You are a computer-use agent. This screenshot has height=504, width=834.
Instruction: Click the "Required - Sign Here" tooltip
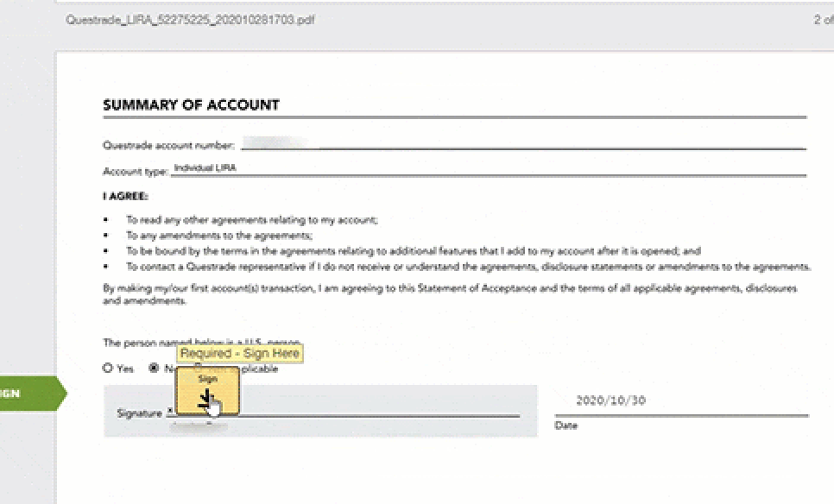click(x=240, y=353)
